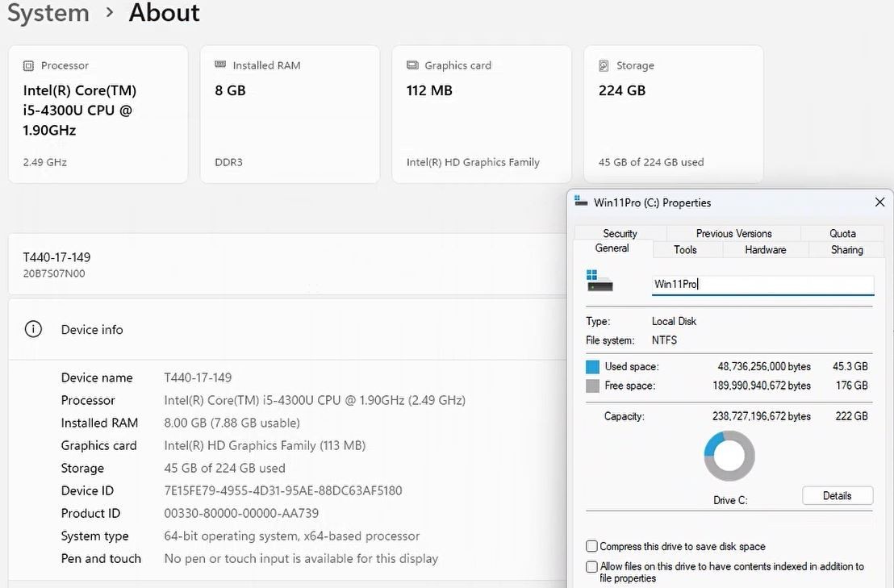Click the Local Disk type value
This screenshot has height=588, width=894.
tap(674, 321)
